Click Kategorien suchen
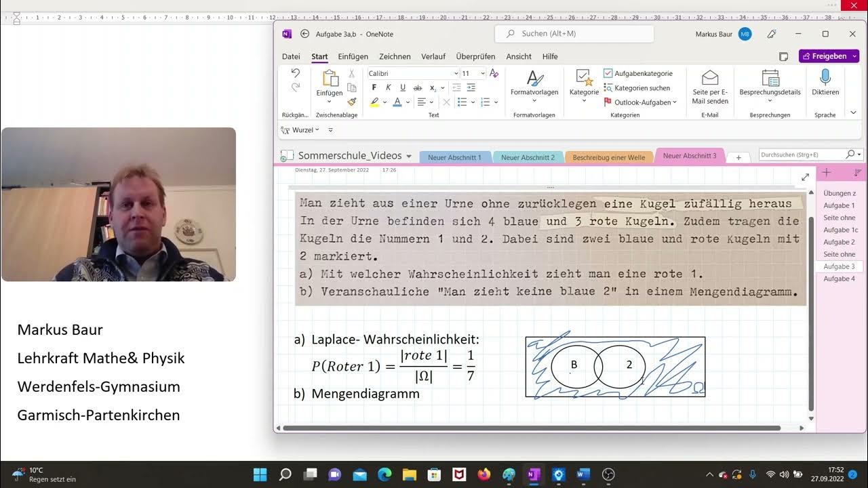The height and width of the screenshot is (488, 868). (x=637, y=88)
